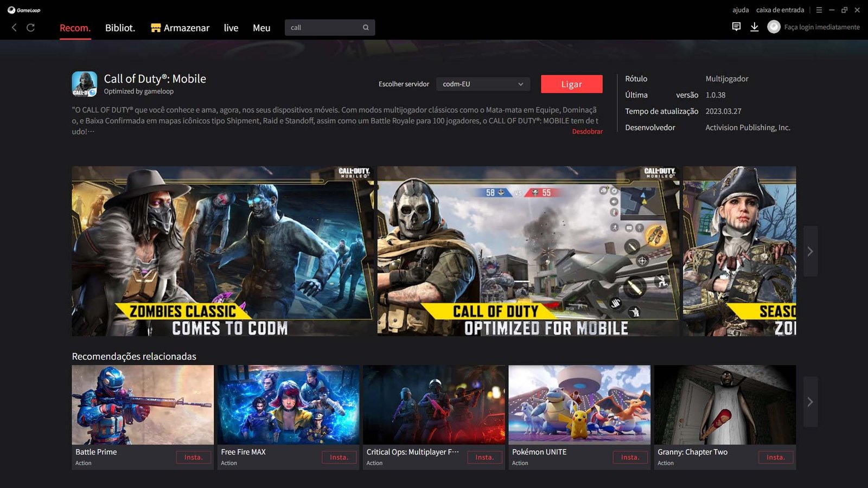Viewport: 868px width, 488px height.
Task: Click the Call of Duty Mobile app icon
Action: (85, 84)
